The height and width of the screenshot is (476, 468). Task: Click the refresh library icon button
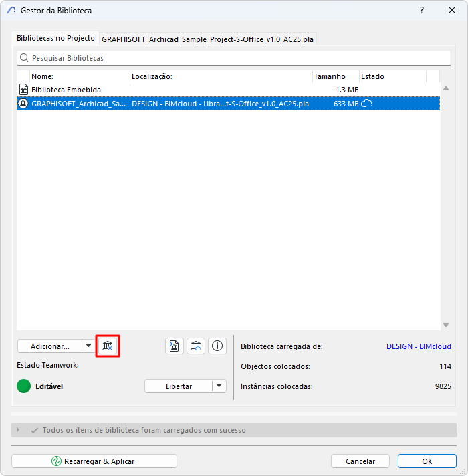(196, 346)
